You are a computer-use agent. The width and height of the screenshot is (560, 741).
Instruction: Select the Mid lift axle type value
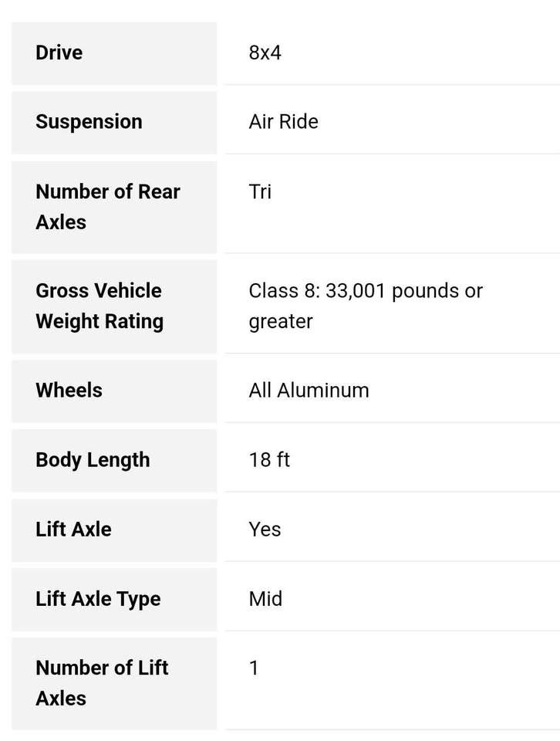[265, 599]
